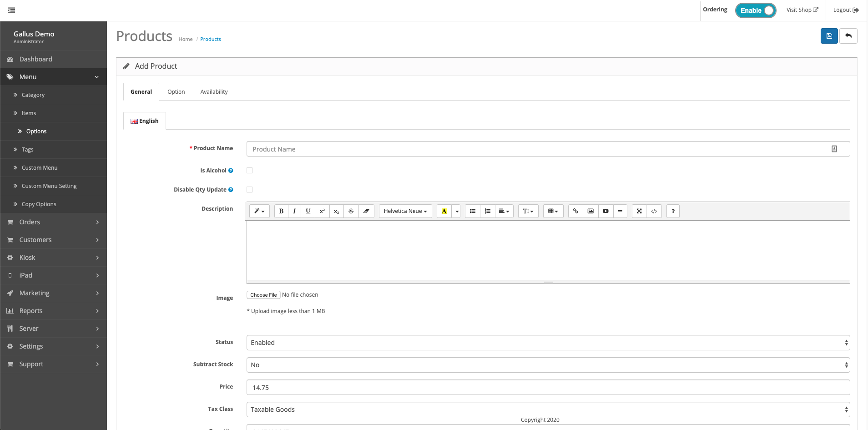
Task: Open code view in description editor
Action: pyautogui.click(x=654, y=211)
